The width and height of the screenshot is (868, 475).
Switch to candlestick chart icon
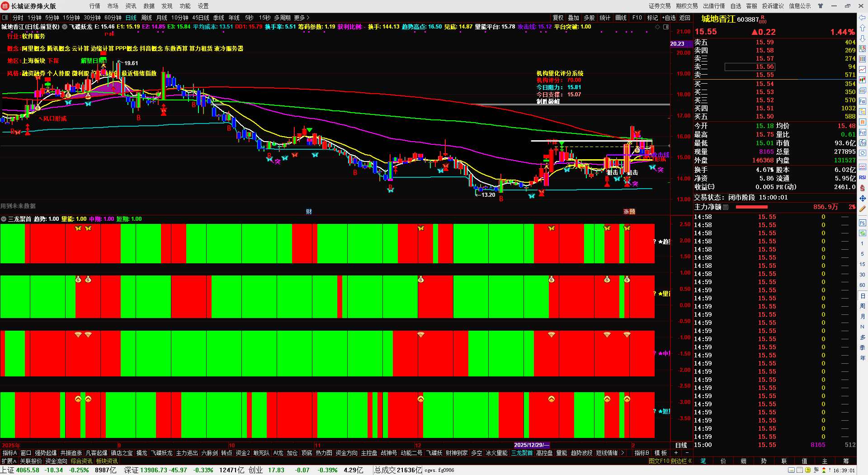863,80
